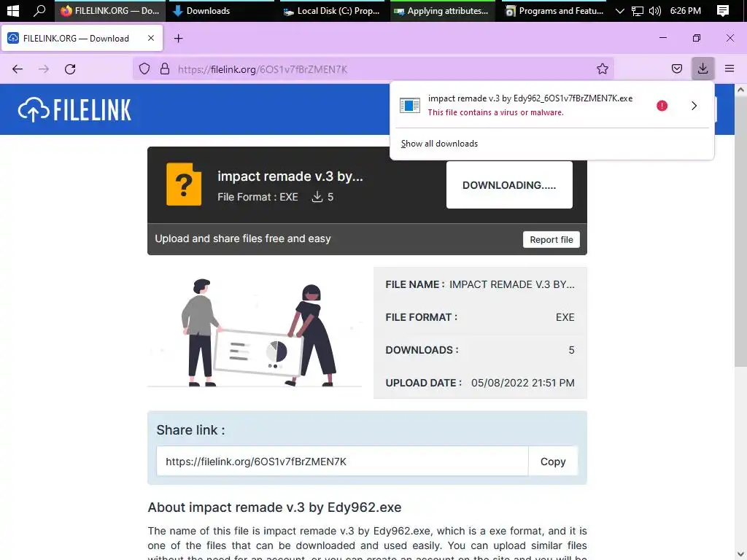The width and height of the screenshot is (747, 560).
Task: Open the Firefox hamburger application menu
Action: 729,69
